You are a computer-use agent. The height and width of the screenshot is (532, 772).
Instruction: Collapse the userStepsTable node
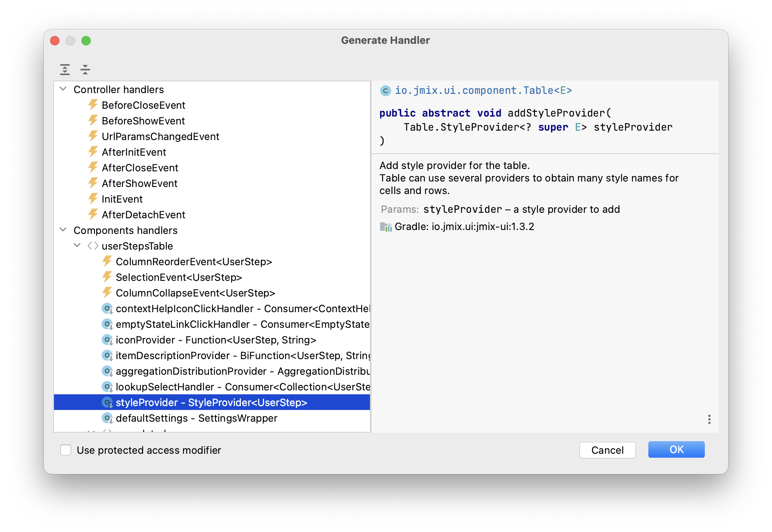tap(77, 246)
